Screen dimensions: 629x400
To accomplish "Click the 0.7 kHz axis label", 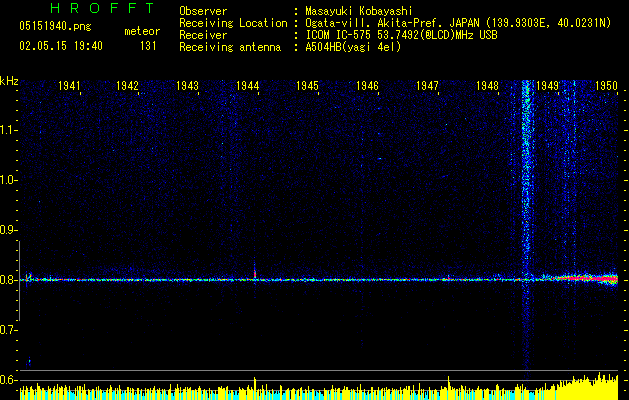I will point(7,330).
